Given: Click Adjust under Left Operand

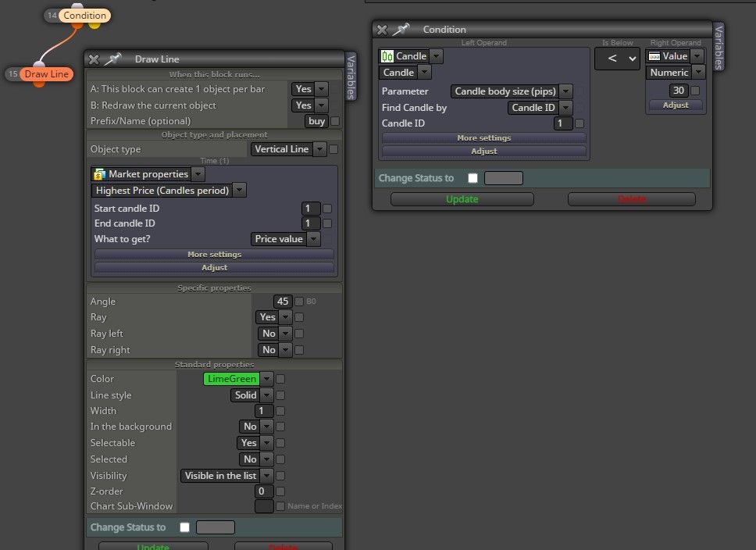Looking at the screenshot, I should click(484, 151).
